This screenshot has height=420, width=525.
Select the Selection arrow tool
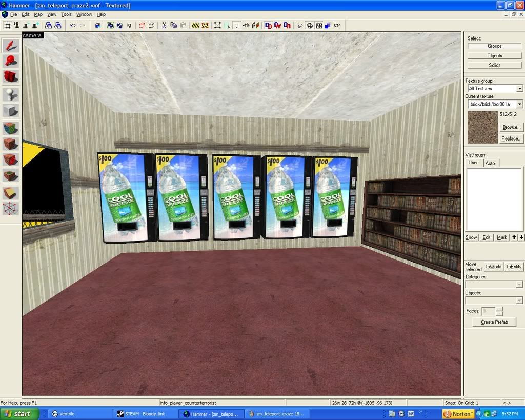pos(11,46)
